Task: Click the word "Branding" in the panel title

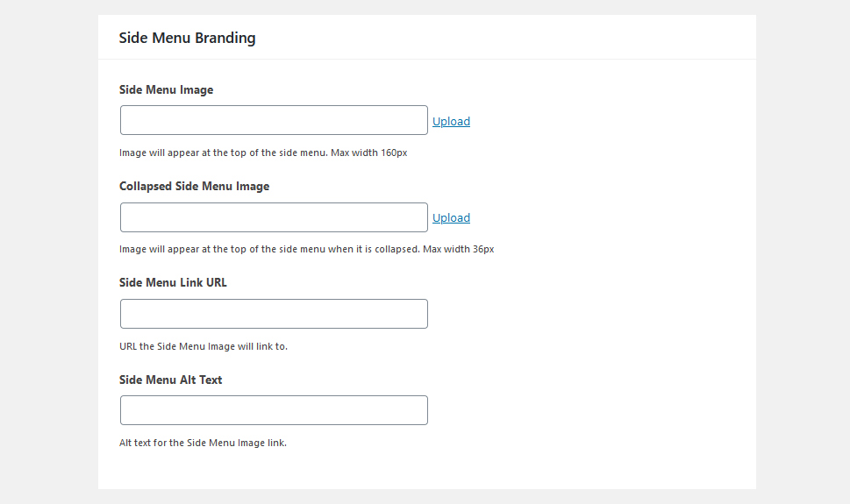Action: (x=225, y=38)
